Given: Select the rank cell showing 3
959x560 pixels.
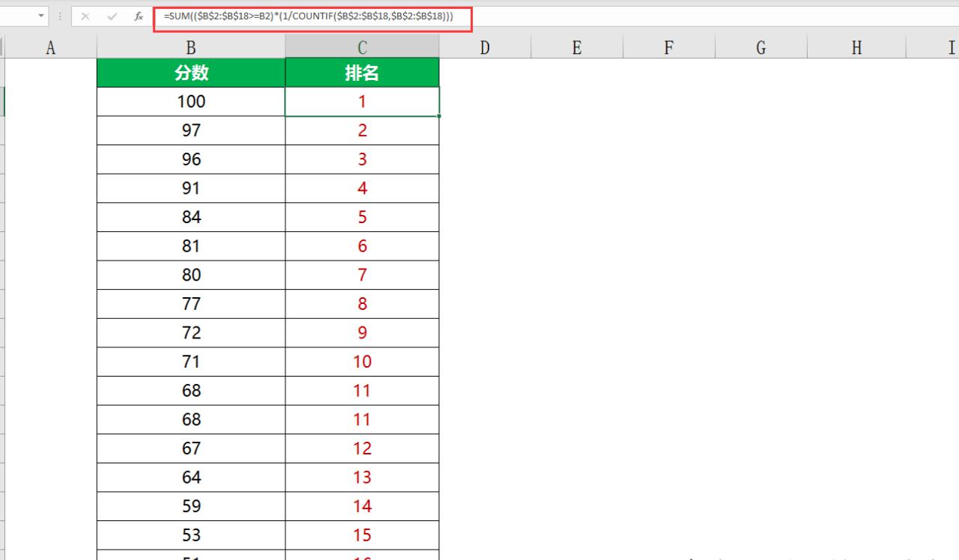Looking at the screenshot, I should point(362,159).
